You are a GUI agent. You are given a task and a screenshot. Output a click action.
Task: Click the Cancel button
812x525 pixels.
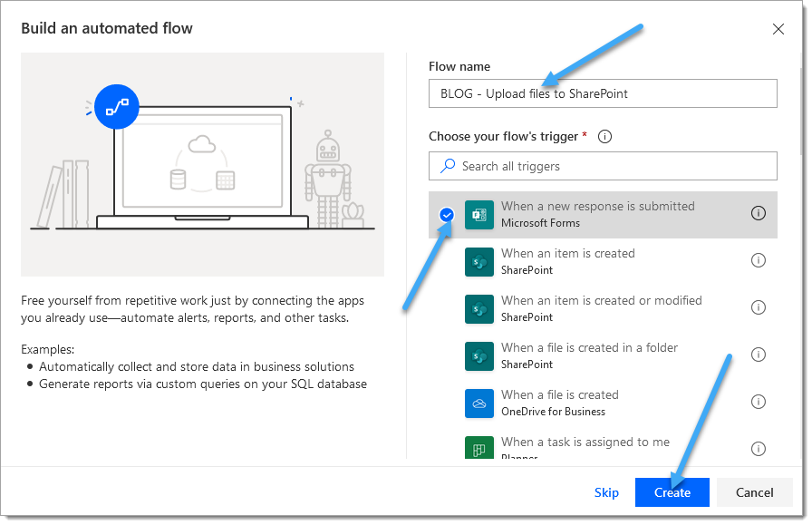[755, 492]
